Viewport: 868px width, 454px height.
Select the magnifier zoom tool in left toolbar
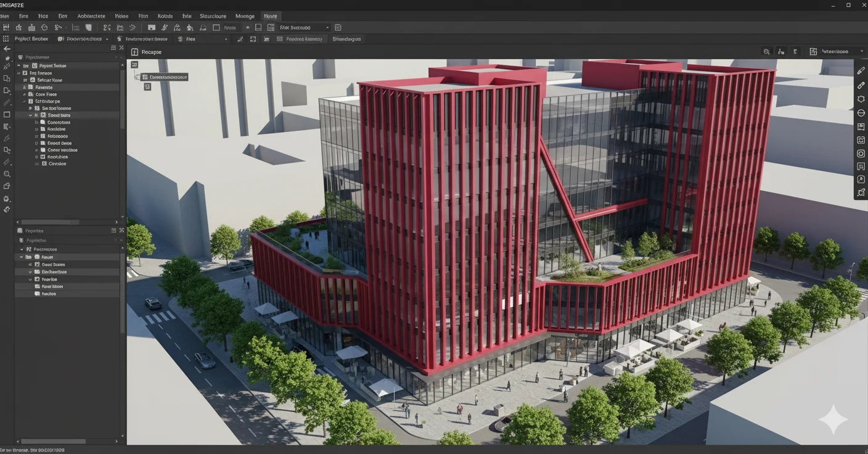(7, 175)
